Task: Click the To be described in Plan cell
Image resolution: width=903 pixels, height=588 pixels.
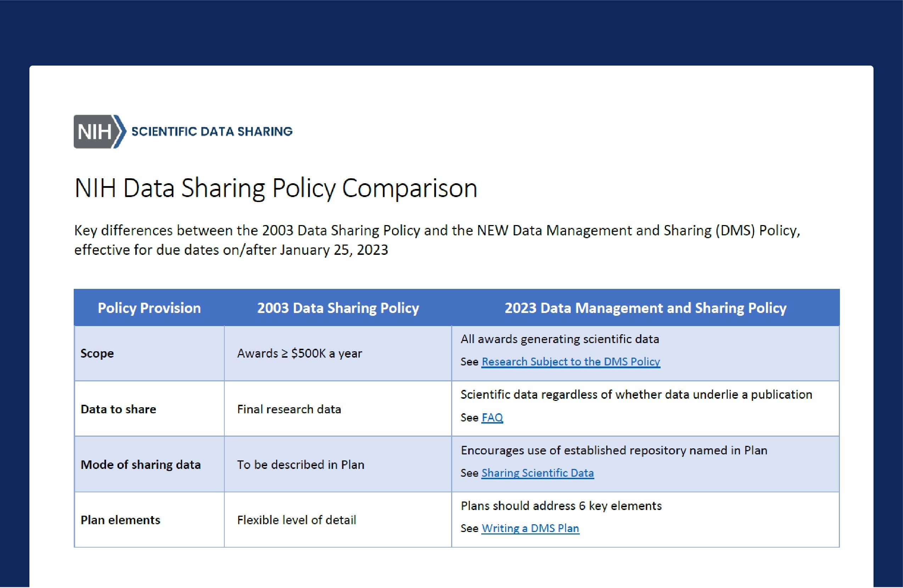Action: pos(301,465)
